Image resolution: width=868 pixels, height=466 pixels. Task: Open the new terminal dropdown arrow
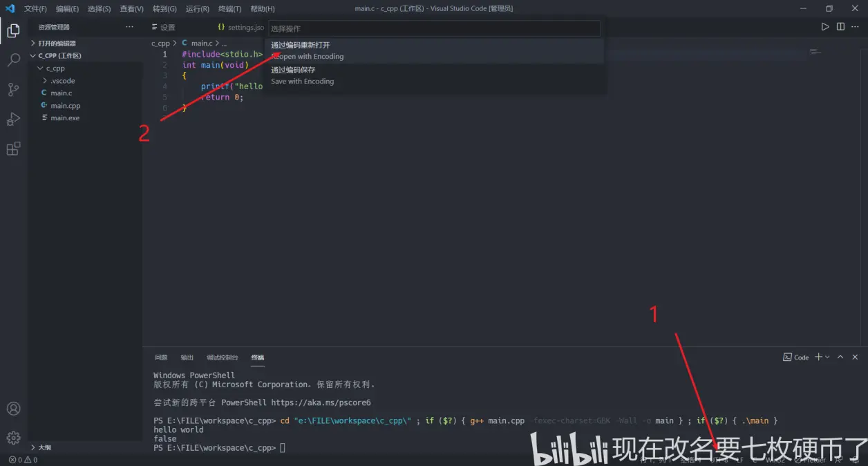(827, 357)
